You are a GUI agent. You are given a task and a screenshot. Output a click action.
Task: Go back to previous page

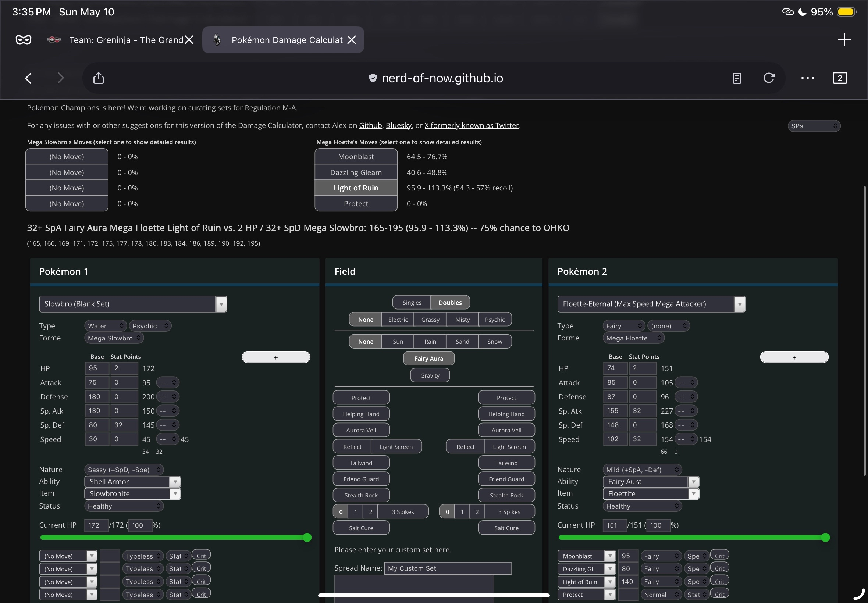28,78
